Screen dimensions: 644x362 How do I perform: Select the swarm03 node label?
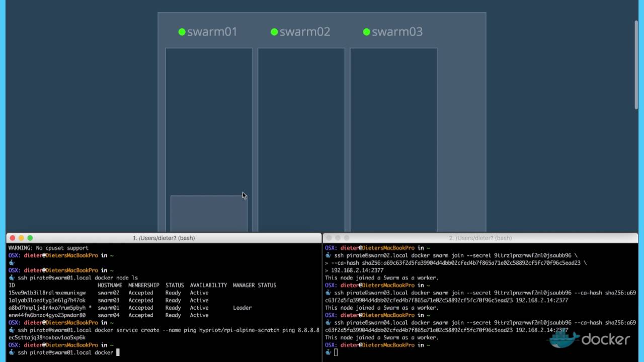point(397,32)
